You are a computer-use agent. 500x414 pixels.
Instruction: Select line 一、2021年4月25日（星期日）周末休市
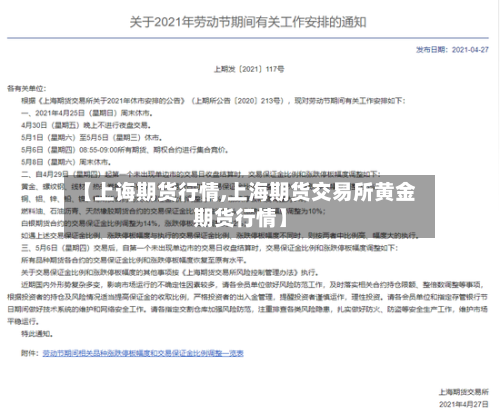[87, 113]
